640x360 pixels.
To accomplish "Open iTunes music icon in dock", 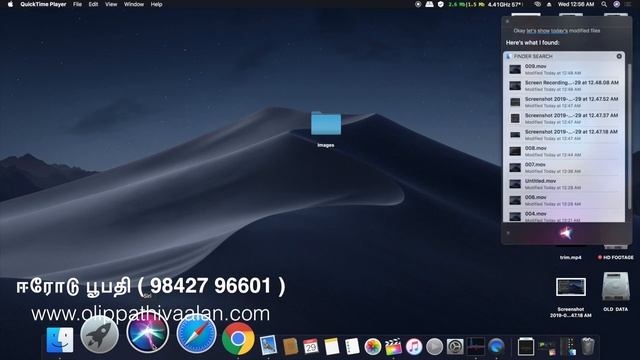I will click(413, 347).
